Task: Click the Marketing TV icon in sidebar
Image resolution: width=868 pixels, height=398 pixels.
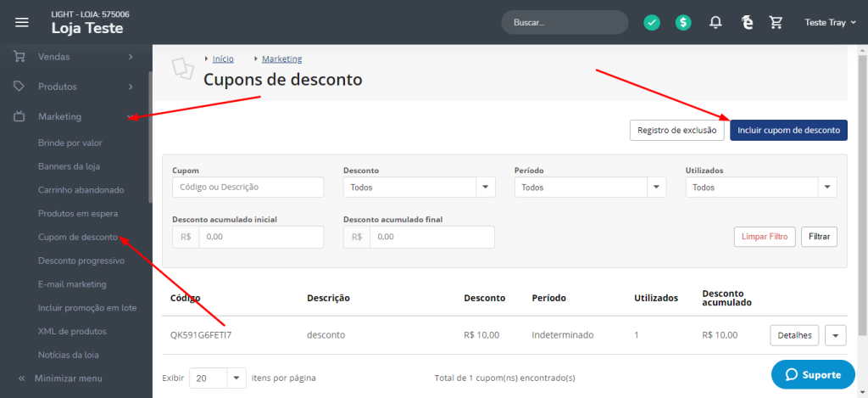Action: [x=19, y=116]
